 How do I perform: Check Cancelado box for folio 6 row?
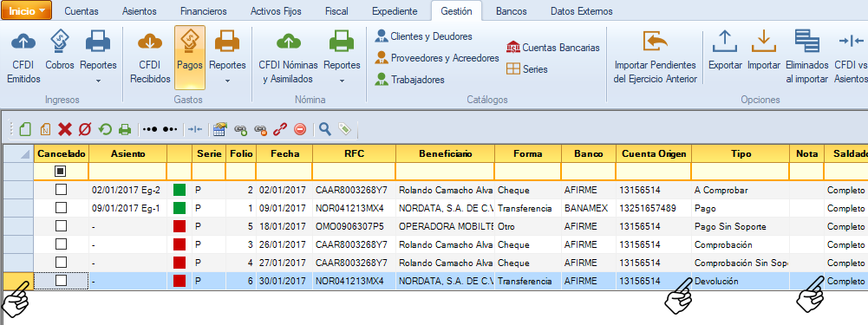tap(61, 281)
